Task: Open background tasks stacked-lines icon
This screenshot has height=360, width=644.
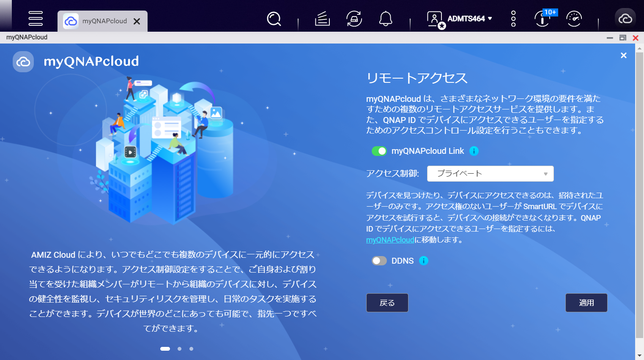Action: click(x=322, y=19)
